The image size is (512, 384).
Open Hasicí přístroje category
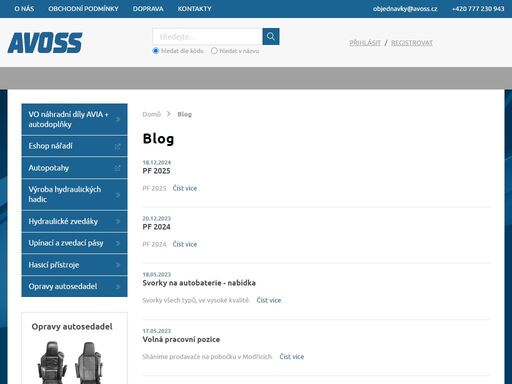tap(74, 265)
